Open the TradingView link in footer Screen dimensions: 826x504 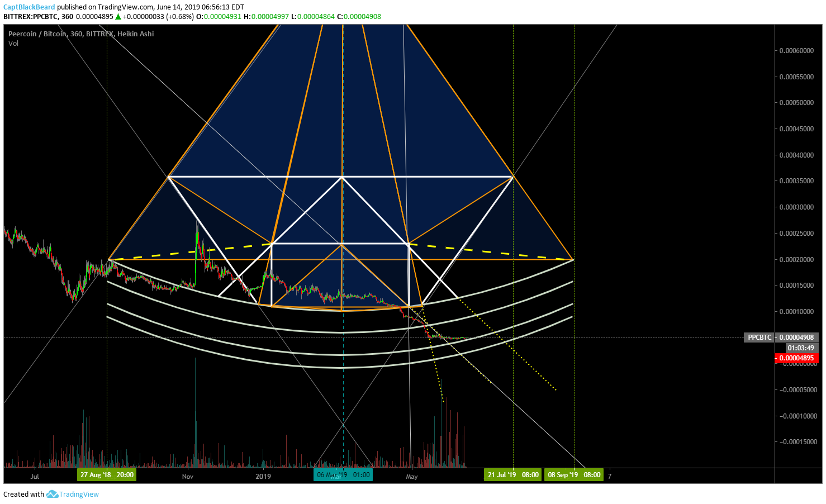79,494
